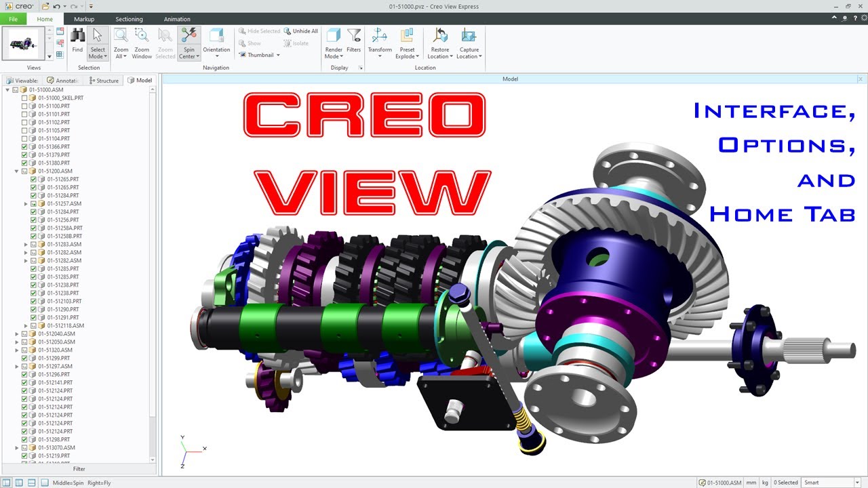Click the bottom grid icon beside Views gallery
868x488 pixels.
(60, 54)
